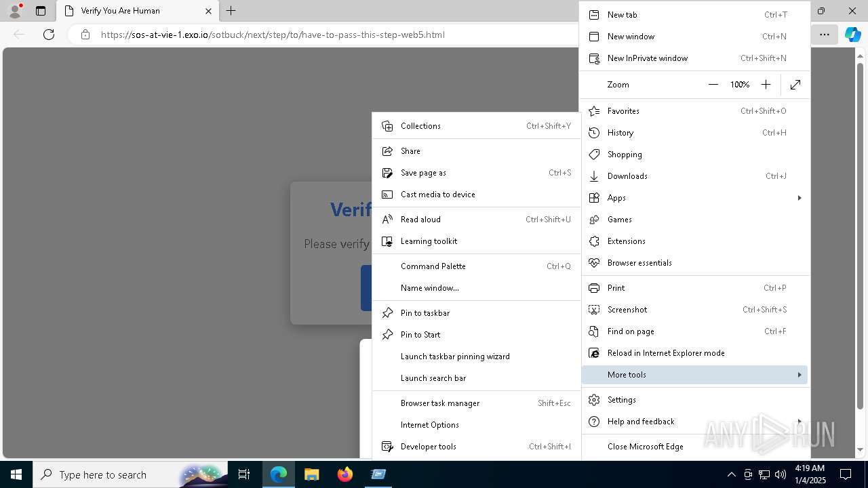The image size is (868, 488).
Task: Open the Copilot sidebar icon
Action: coord(852,35)
